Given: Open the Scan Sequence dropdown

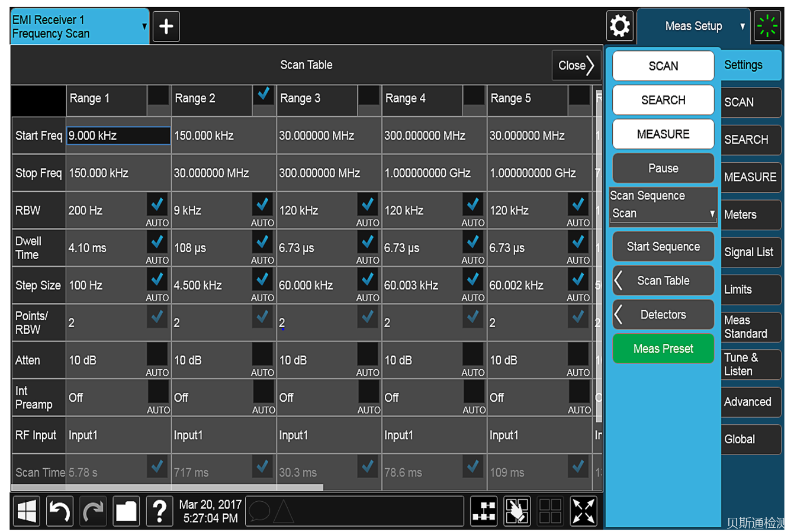Looking at the screenshot, I should point(663,213).
